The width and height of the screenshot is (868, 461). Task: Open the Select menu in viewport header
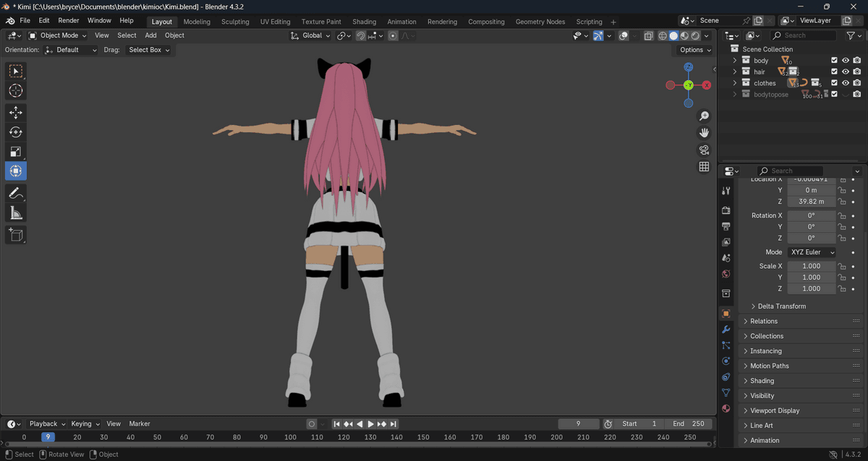point(127,35)
